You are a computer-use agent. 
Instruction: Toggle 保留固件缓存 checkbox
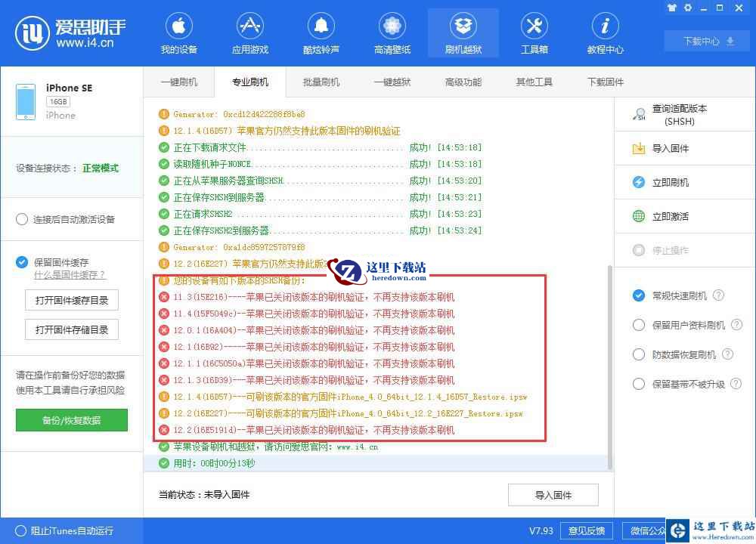click(22, 262)
